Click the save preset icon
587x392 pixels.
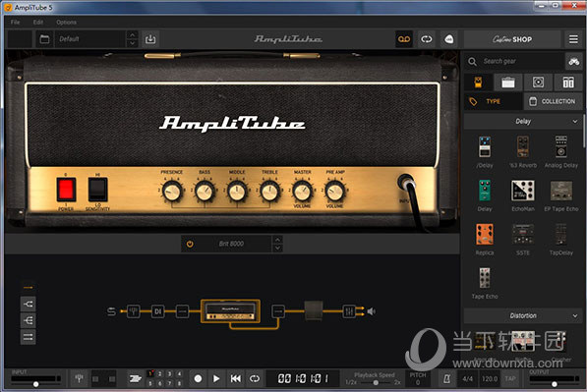click(150, 39)
